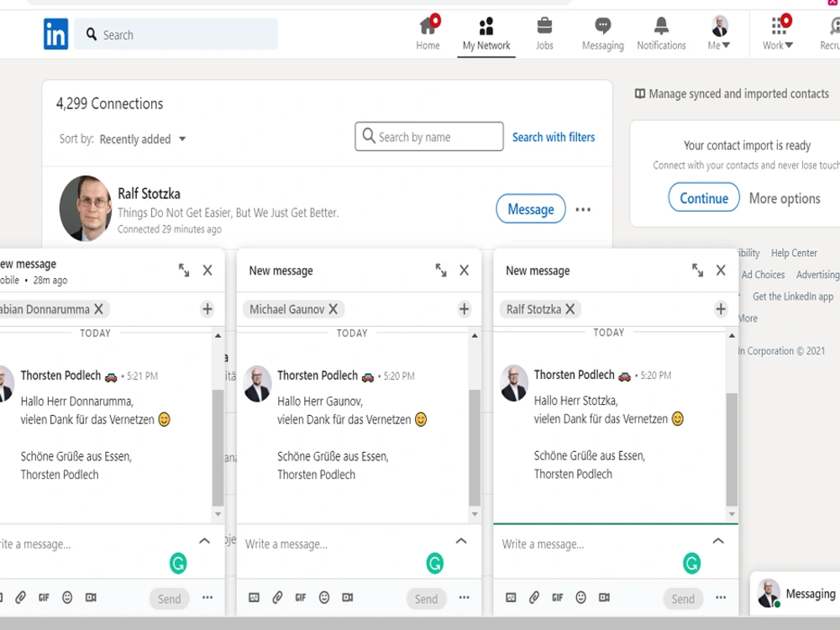This screenshot has width=840, height=630.
Task: Expand the compose box in Gaunov chat
Action: 461,541
